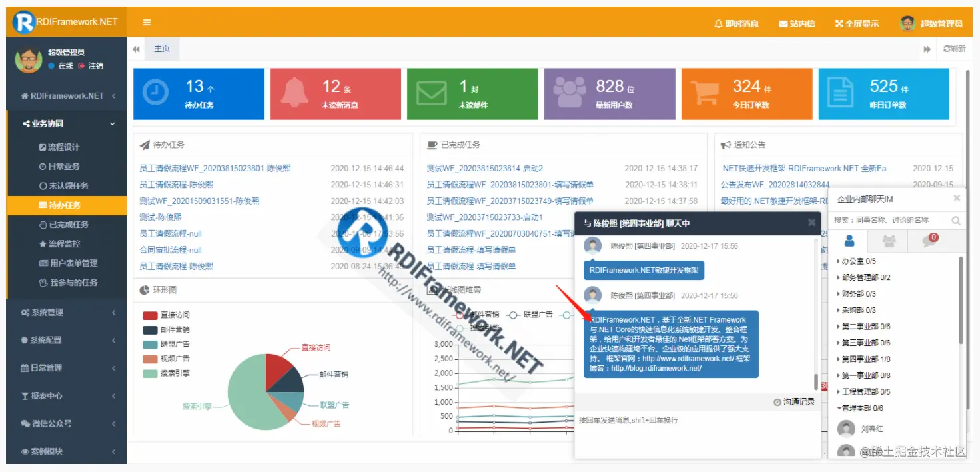The image size is (980, 472).
Task: Open task 员工请假流程WF_20203815023801-陈俊熙
Action: pos(215,169)
